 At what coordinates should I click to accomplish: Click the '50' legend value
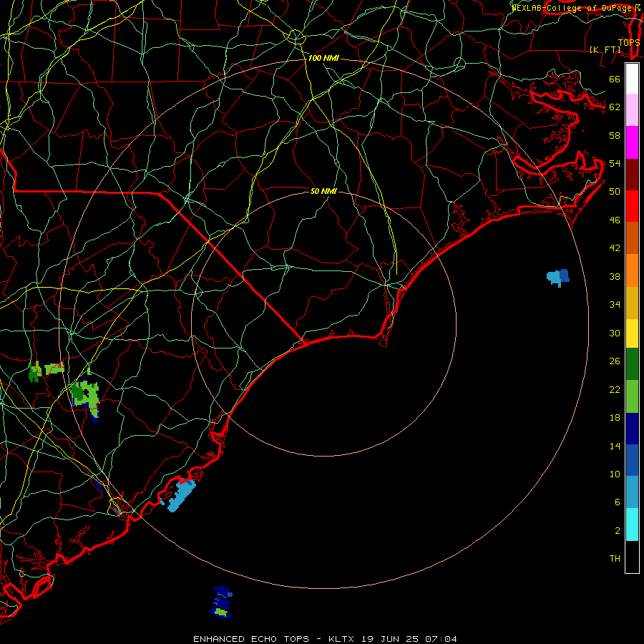point(615,191)
